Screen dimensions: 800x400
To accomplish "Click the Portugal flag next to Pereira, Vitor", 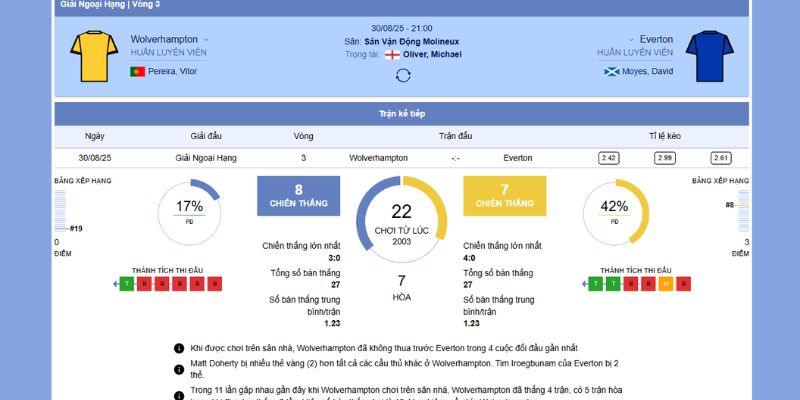I will click(138, 71).
